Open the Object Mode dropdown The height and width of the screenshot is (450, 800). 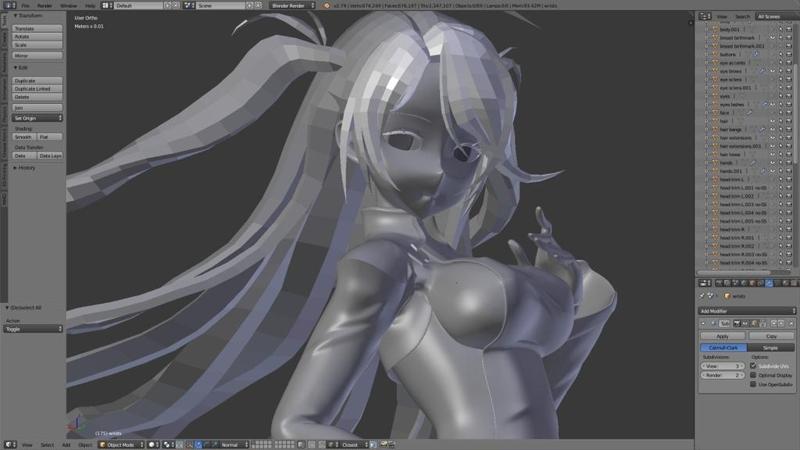point(121,444)
